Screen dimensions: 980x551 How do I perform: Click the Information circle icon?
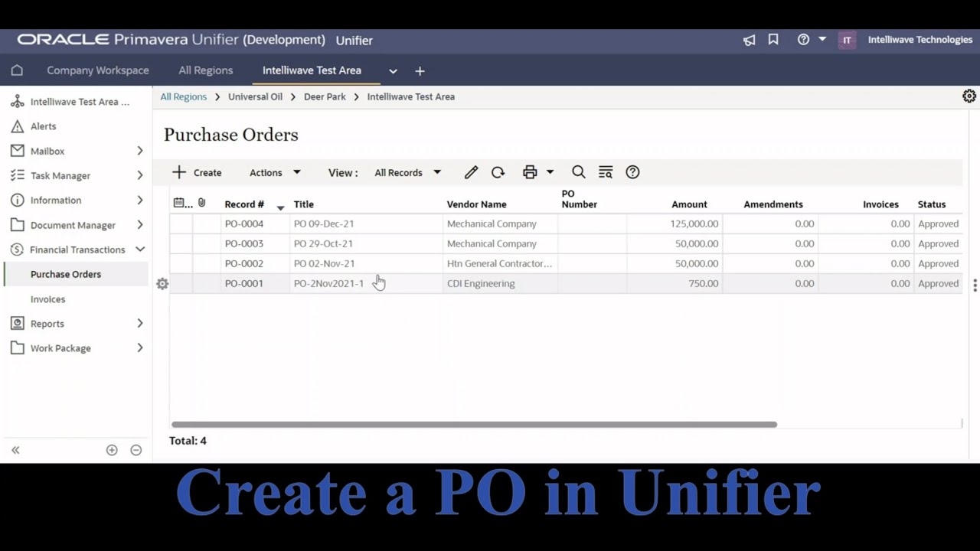point(17,200)
